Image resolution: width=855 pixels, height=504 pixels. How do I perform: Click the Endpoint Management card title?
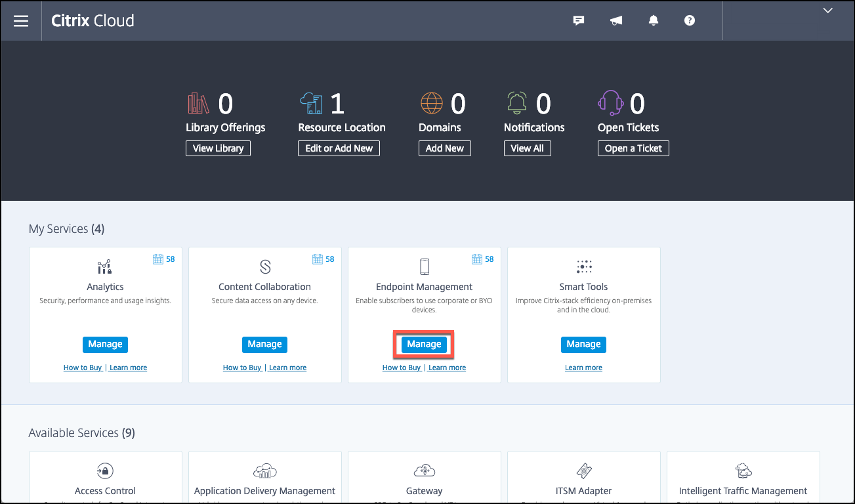pyautogui.click(x=424, y=287)
